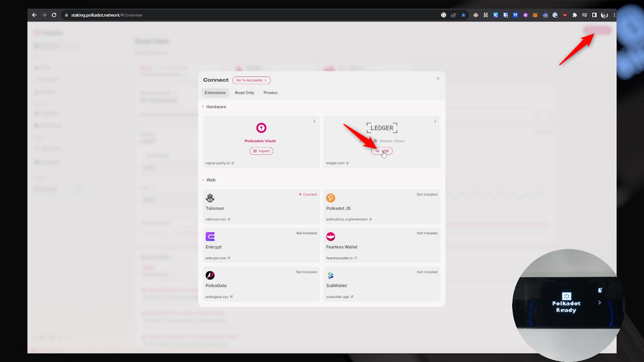Click Connect on the Talisman card
Screen dimensions: 644x362
(x=308, y=195)
